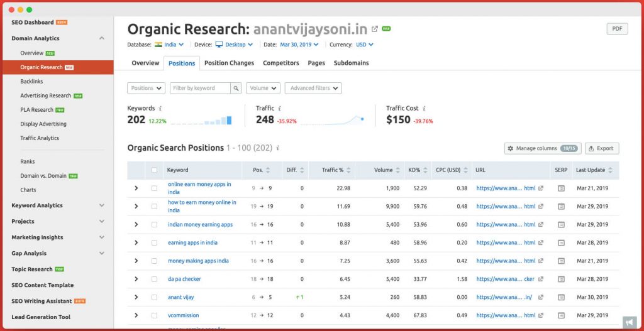644x331 pixels.
Task: Open external link icon beside anantvijaysoni.in
Action: 375,29
